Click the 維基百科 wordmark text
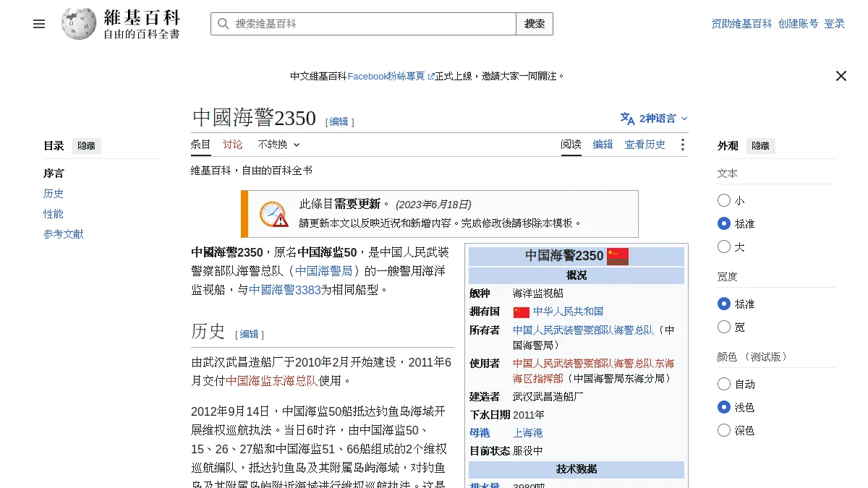Image resolution: width=868 pixels, height=488 pixels. pyautogui.click(x=142, y=17)
